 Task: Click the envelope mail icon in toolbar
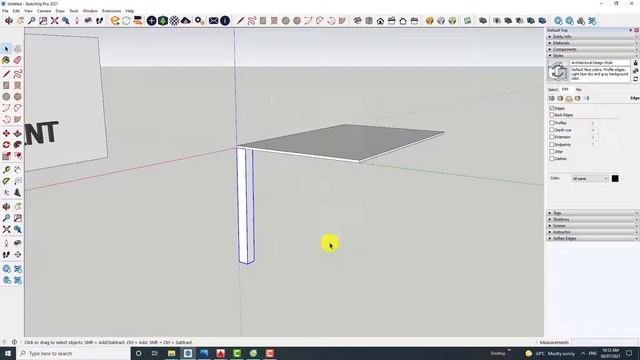pyautogui.click(x=213, y=20)
